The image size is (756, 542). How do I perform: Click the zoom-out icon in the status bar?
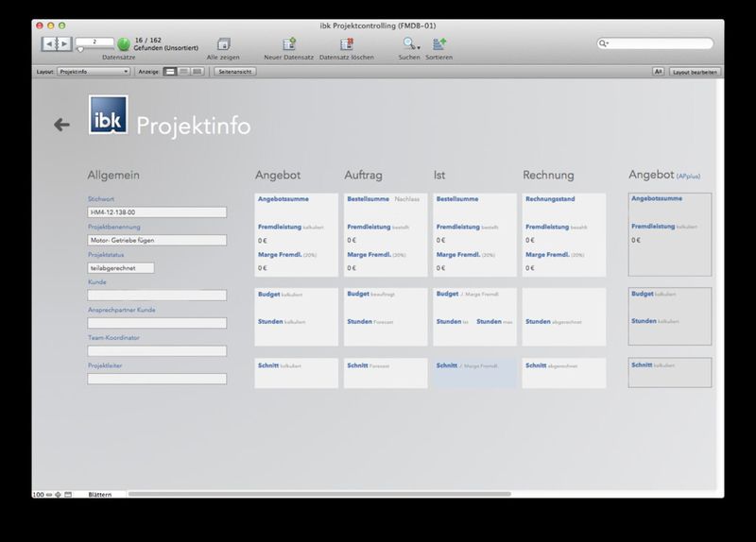coord(49,494)
